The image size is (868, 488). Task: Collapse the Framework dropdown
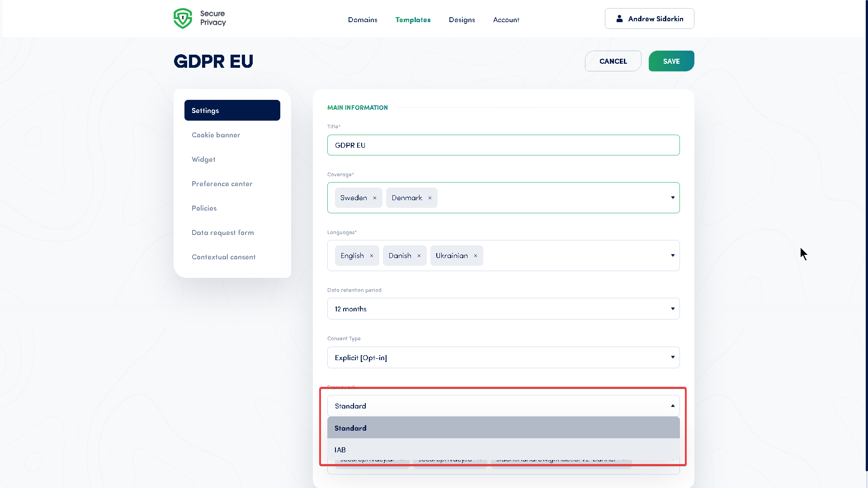[x=673, y=406]
